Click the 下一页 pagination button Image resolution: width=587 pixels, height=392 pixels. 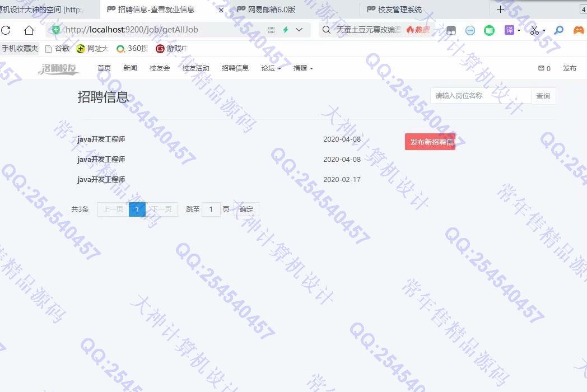tap(162, 209)
